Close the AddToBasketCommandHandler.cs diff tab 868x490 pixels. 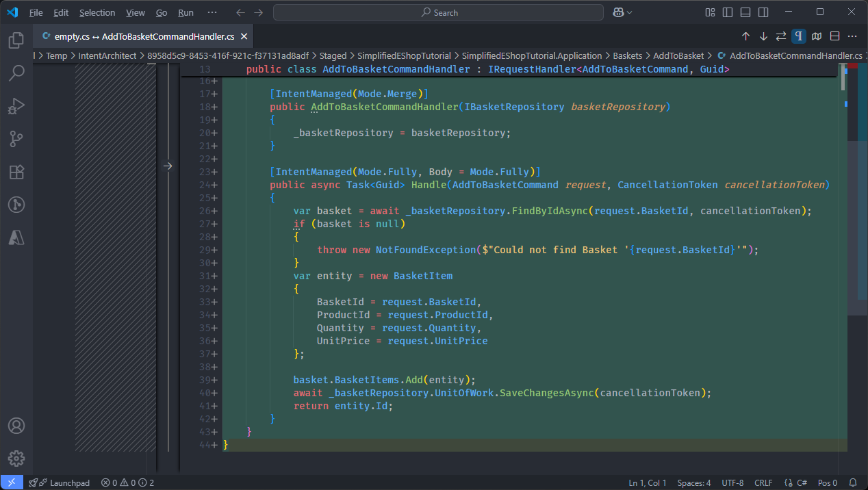244,36
